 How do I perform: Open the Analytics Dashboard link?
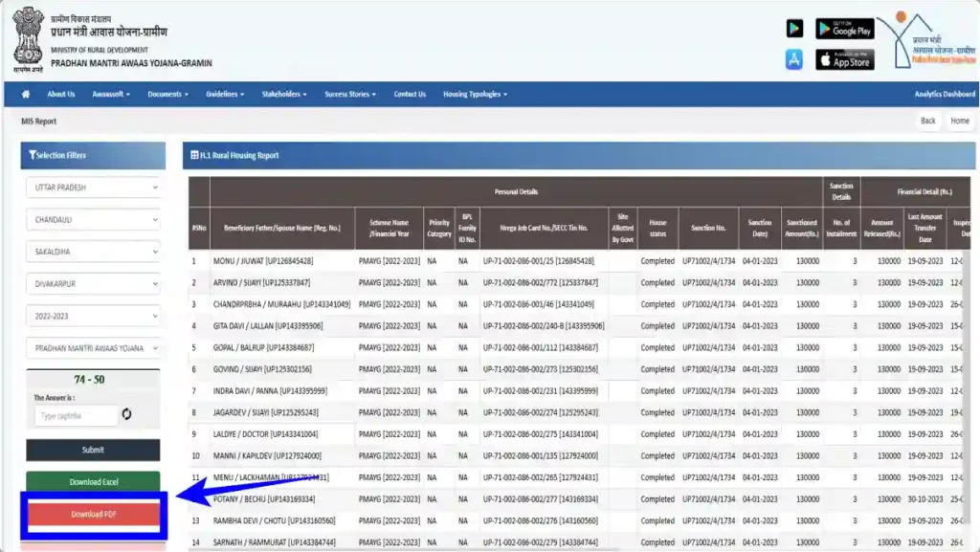pyautogui.click(x=945, y=95)
